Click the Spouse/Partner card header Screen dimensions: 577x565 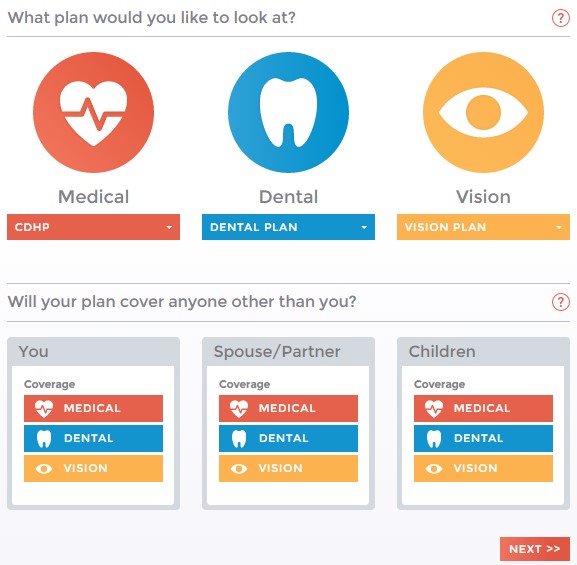288,352
